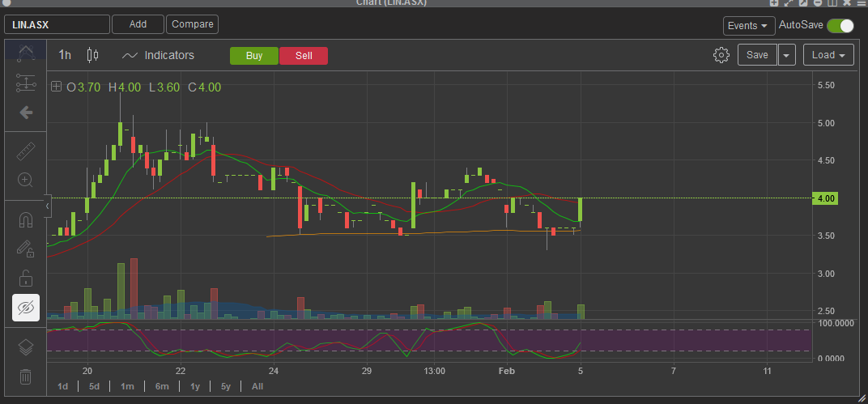Viewport: 868px width, 404px height.
Task: Click the H4.00 high value in legend
Action: (x=125, y=87)
